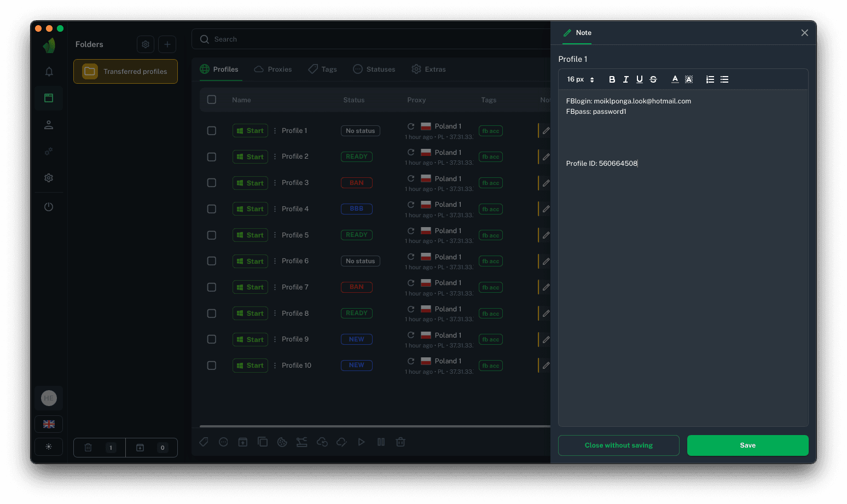Open the notifications bell in sidebar
The image size is (847, 504).
[x=49, y=72]
